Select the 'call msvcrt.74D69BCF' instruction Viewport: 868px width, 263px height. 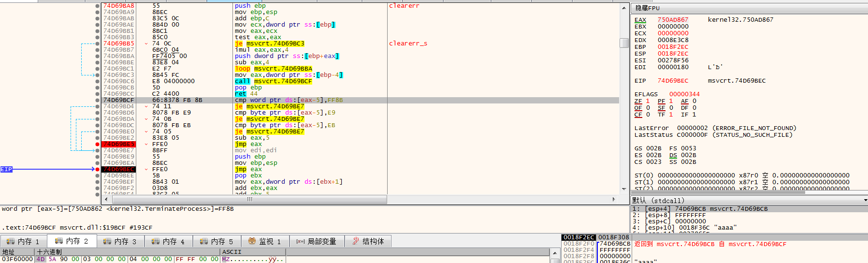tap(273, 81)
